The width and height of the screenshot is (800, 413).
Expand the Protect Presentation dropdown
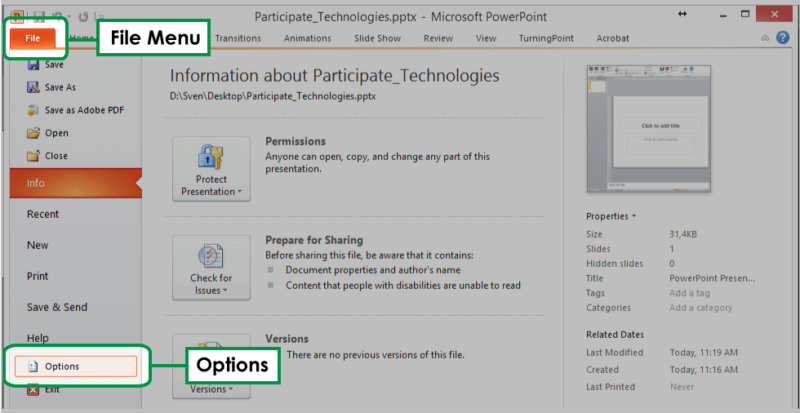[x=211, y=169]
